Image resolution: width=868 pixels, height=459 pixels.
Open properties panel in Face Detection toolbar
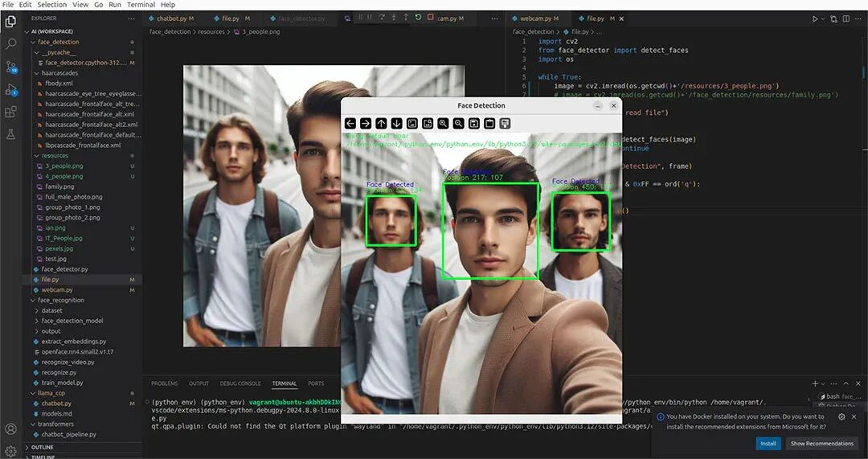click(504, 123)
